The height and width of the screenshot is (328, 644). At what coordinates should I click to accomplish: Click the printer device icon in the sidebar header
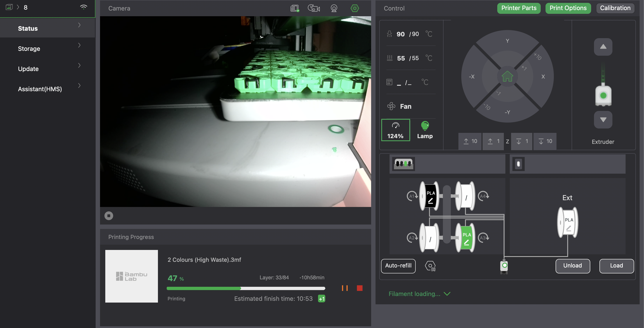(9, 7)
